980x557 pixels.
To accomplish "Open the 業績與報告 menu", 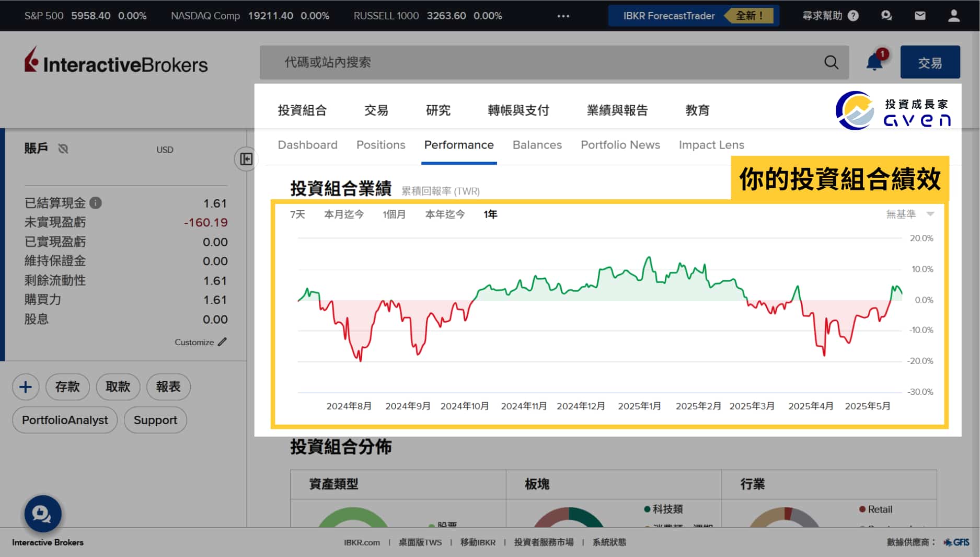I will pos(617,110).
